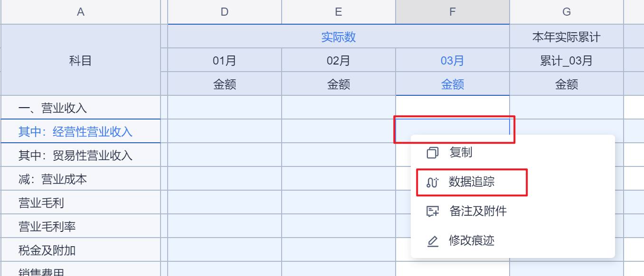This screenshot has height=276, width=644.
Task: Click the 实际数 header cell
Action: pos(339,37)
